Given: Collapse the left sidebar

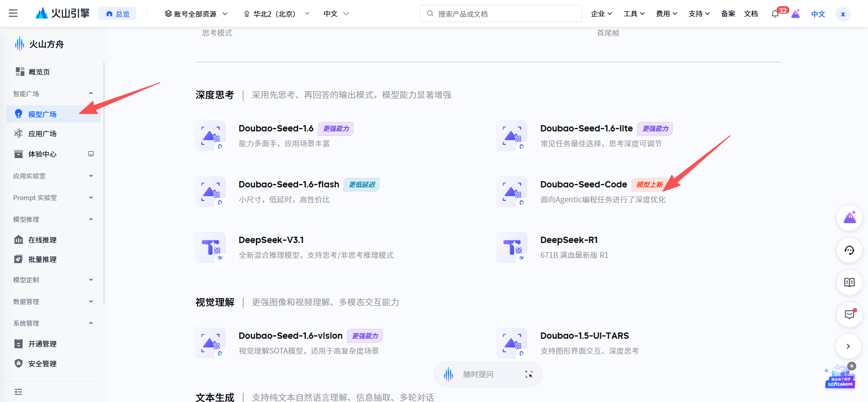Looking at the screenshot, I should click(x=18, y=392).
